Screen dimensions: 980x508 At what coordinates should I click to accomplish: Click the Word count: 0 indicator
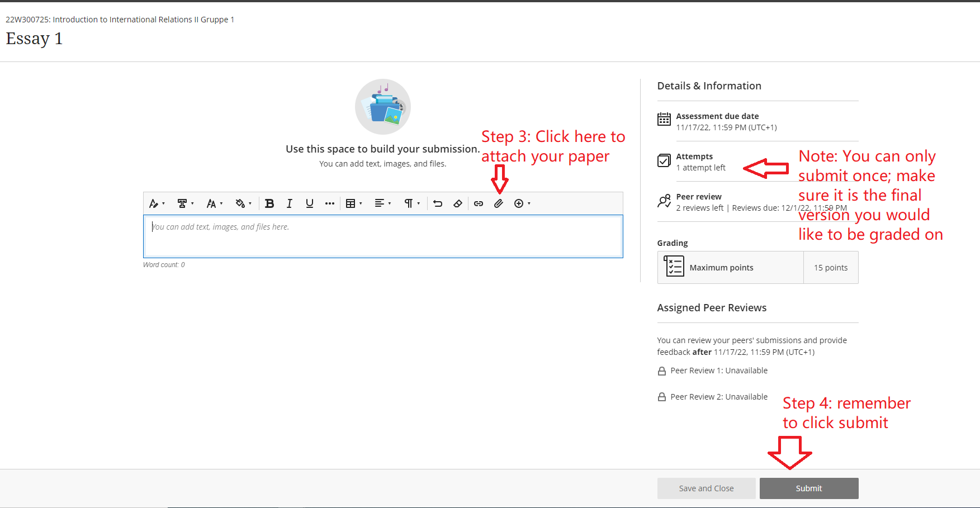pos(164,265)
